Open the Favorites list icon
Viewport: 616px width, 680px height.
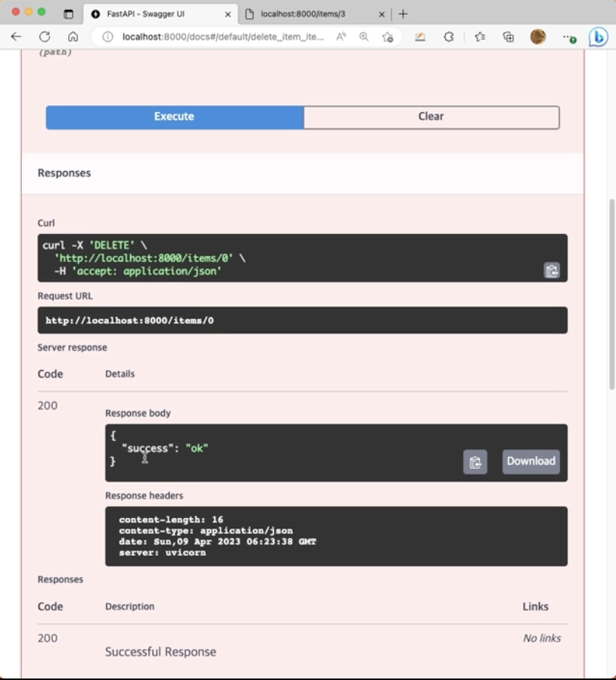click(480, 37)
